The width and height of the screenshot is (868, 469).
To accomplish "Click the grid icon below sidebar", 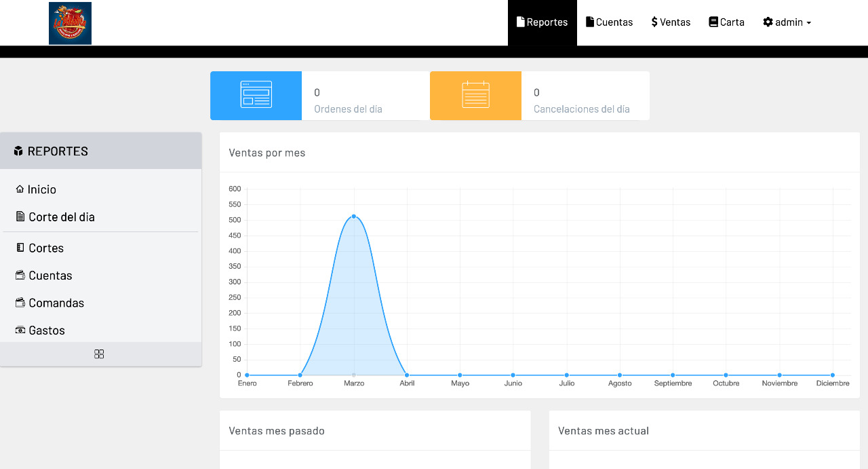I will tap(99, 354).
